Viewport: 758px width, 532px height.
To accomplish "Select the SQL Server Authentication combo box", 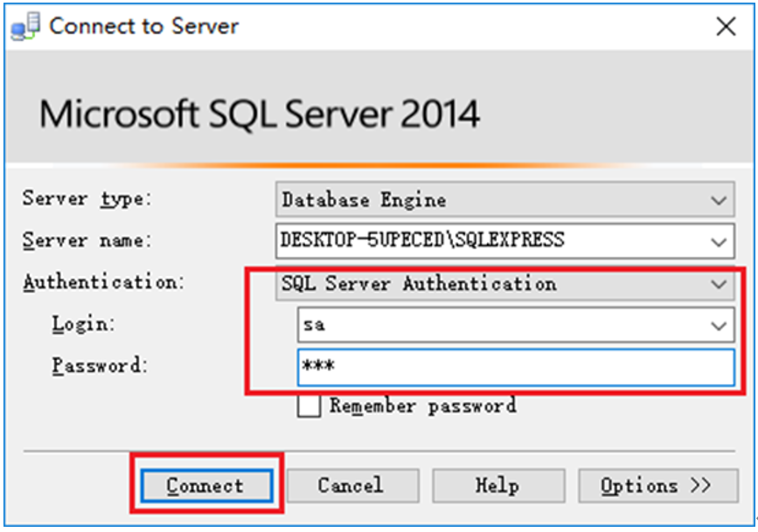I will 504,284.
